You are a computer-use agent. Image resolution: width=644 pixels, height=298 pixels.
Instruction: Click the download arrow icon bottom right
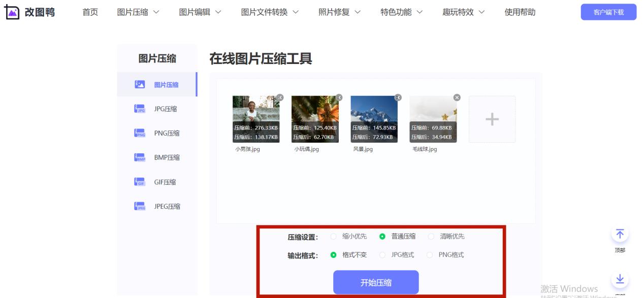pos(620,279)
